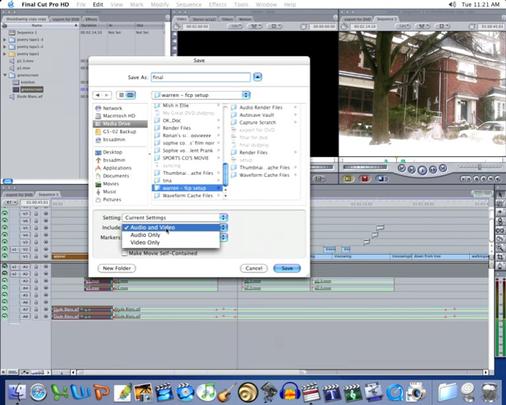Toggle audibility of the A2 track
The height and width of the screenshot is (405, 506).
(x=5, y=274)
